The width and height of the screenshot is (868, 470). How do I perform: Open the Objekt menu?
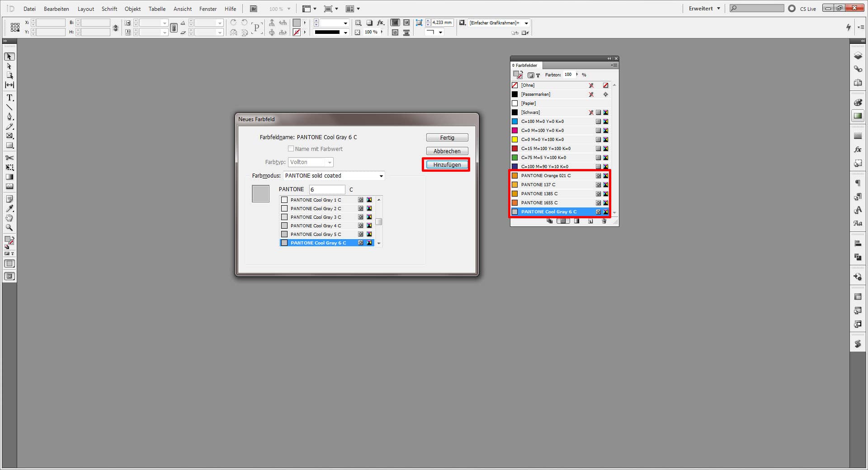[x=132, y=9]
